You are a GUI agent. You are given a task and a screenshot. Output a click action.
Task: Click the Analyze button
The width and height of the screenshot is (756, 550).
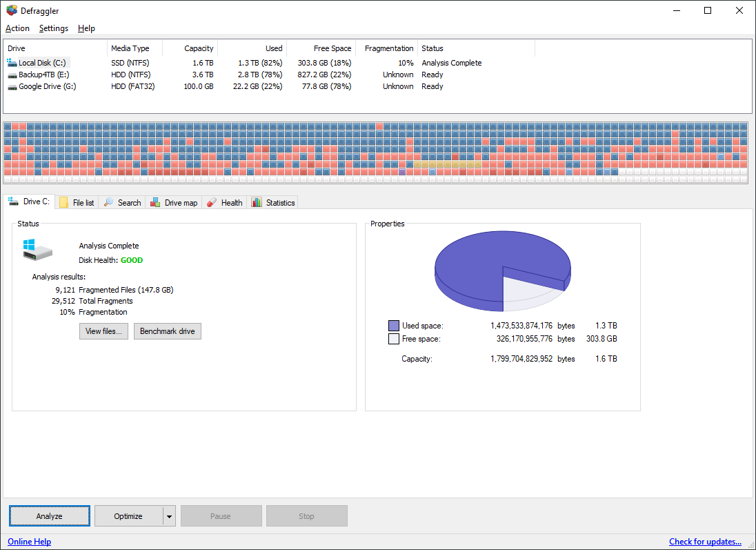(49, 515)
